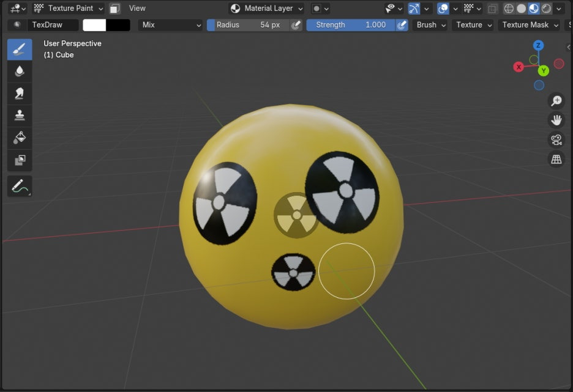Click the negative X axis gizmo circle
Viewport: 573px width, 392px height.
[559, 64]
